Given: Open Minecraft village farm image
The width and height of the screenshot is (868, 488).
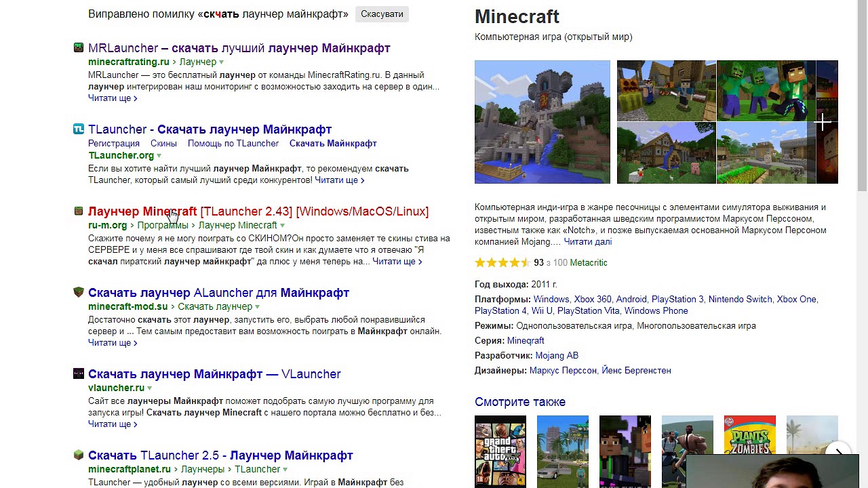Looking at the screenshot, I should (766, 152).
